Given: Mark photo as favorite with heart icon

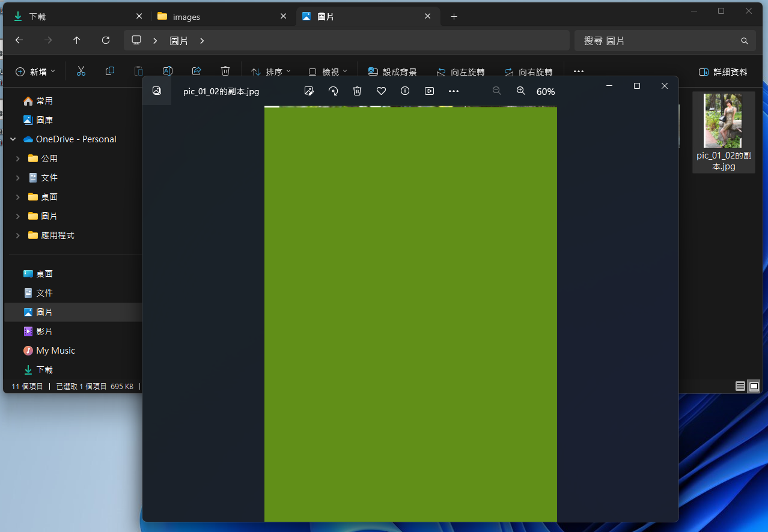Looking at the screenshot, I should point(381,91).
